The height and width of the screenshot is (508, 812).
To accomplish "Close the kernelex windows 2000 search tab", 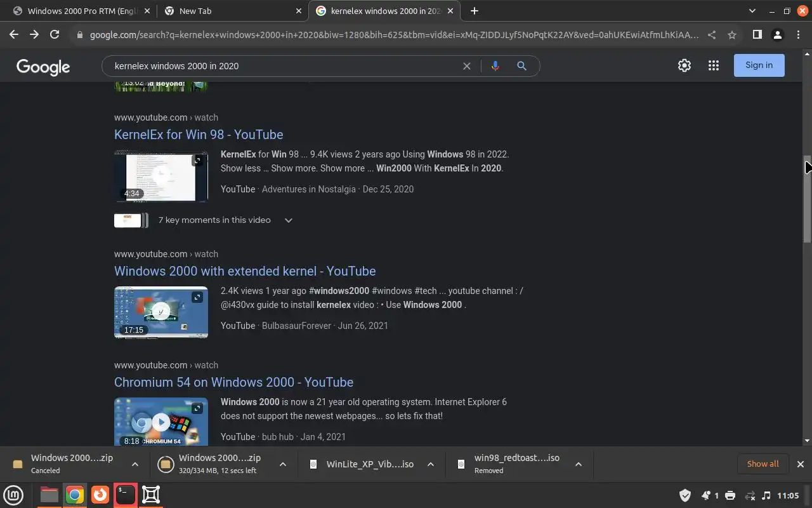I will click(451, 11).
